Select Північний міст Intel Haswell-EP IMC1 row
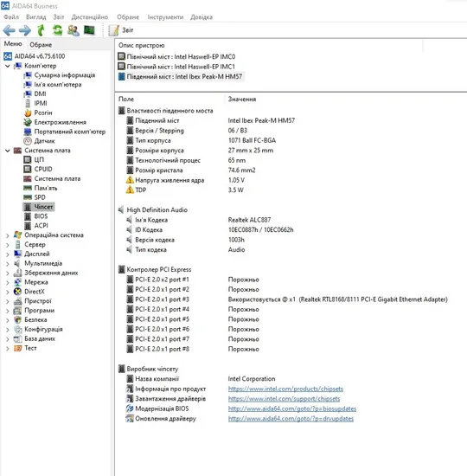The width and height of the screenshot is (467, 476). click(x=176, y=67)
